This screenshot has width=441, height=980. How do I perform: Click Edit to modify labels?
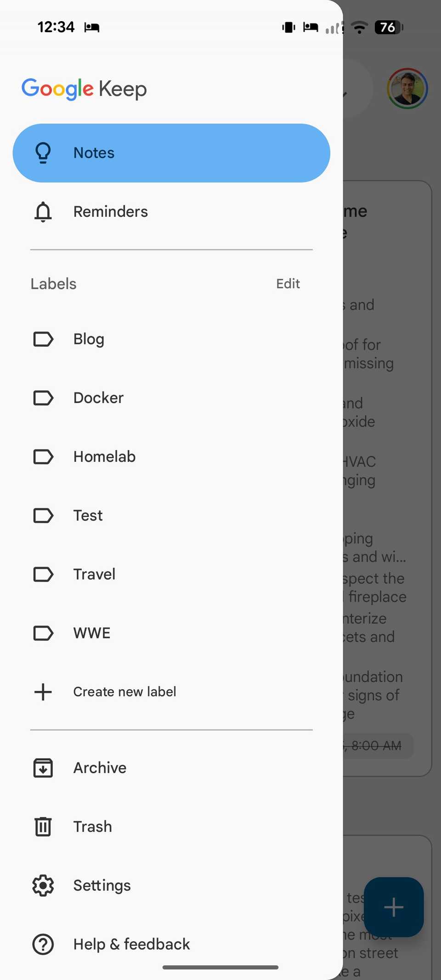[x=288, y=283]
